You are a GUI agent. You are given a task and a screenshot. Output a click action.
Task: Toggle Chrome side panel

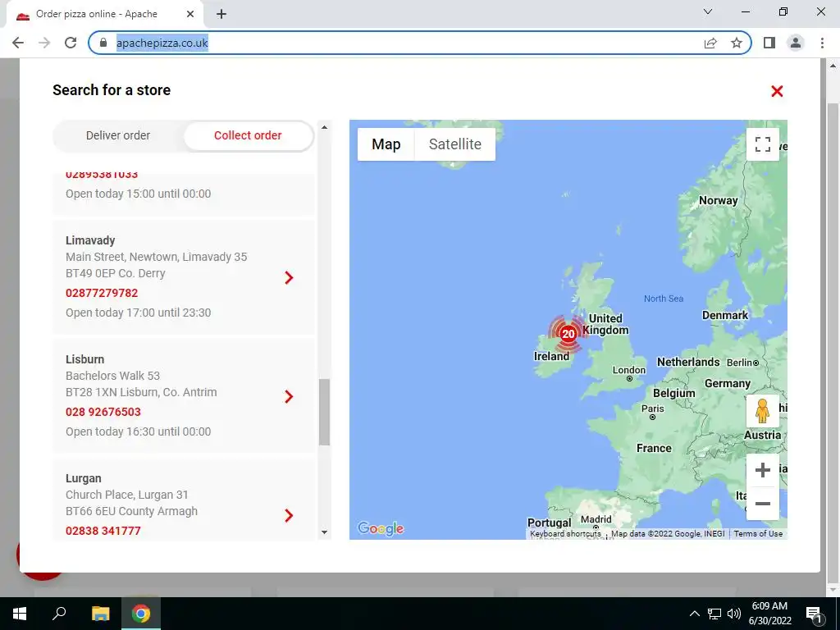(769, 43)
